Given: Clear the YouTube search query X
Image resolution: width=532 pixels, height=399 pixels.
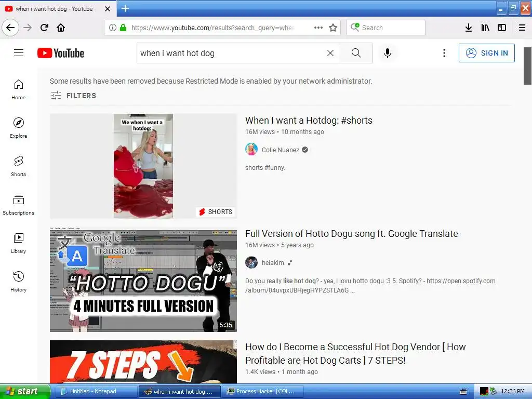Looking at the screenshot, I should [330, 53].
